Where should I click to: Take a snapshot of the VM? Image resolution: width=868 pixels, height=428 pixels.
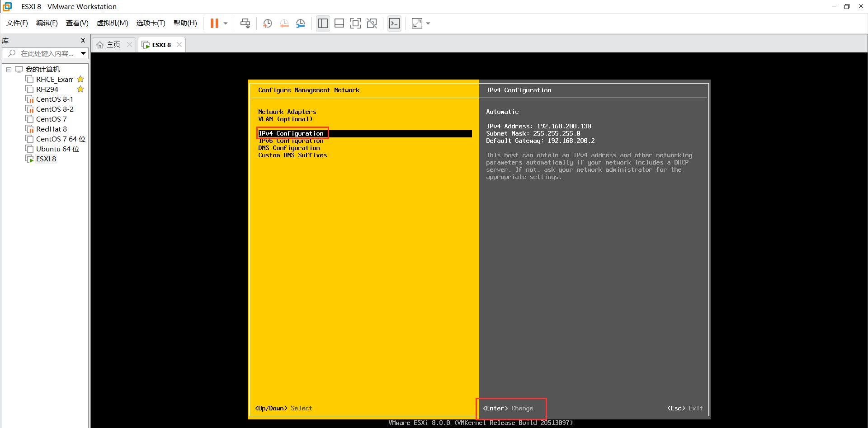tap(268, 24)
